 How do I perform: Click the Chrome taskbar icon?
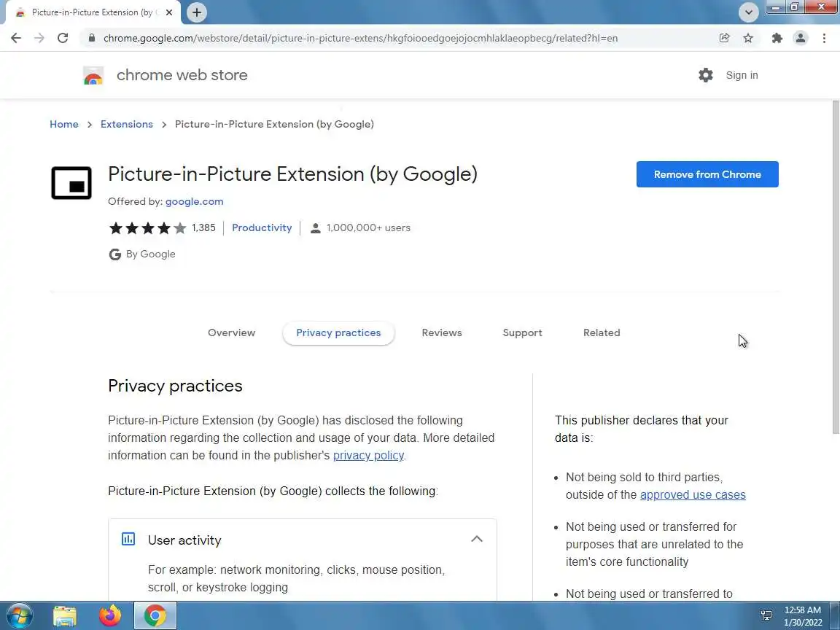click(x=155, y=616)
